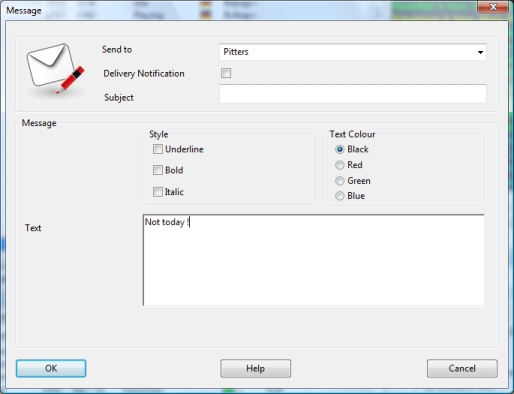Dismiss dialog with Cancel button
514x394 pixels.
click(462, 368)
